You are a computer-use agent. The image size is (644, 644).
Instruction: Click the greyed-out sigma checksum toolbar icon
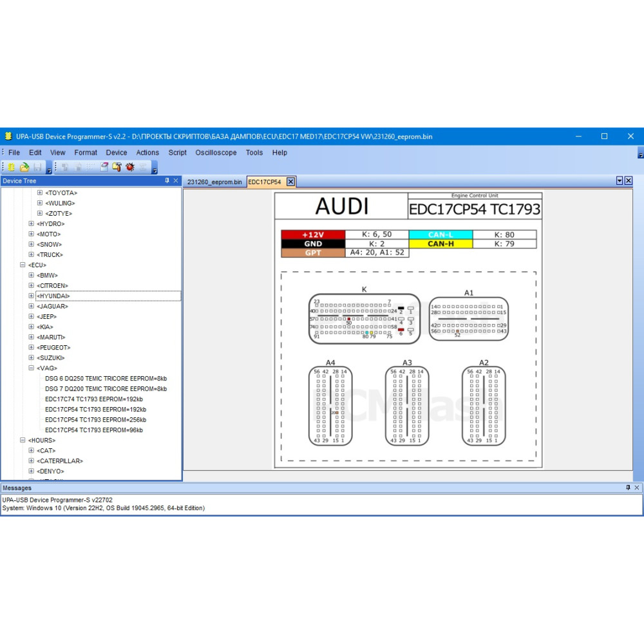(143, 167)
